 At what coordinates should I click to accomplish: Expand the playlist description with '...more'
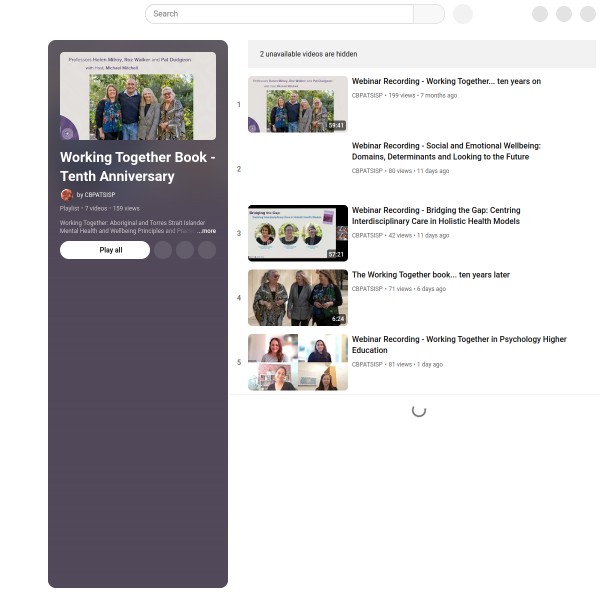(206, 231)
